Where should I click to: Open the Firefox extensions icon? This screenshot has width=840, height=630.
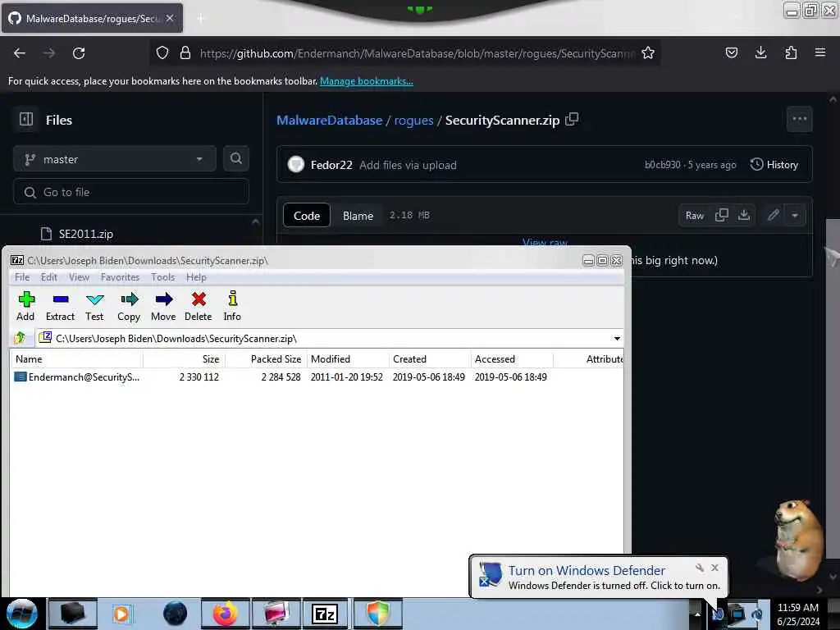791,53
